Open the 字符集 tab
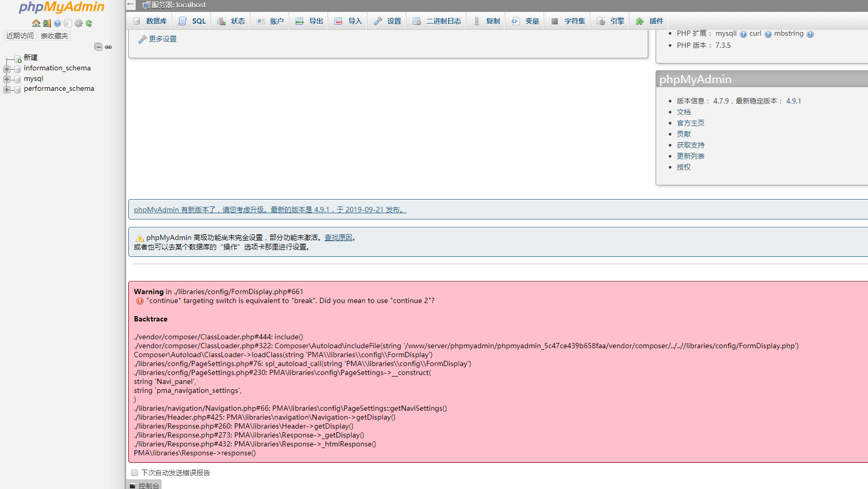 [568, 21]
